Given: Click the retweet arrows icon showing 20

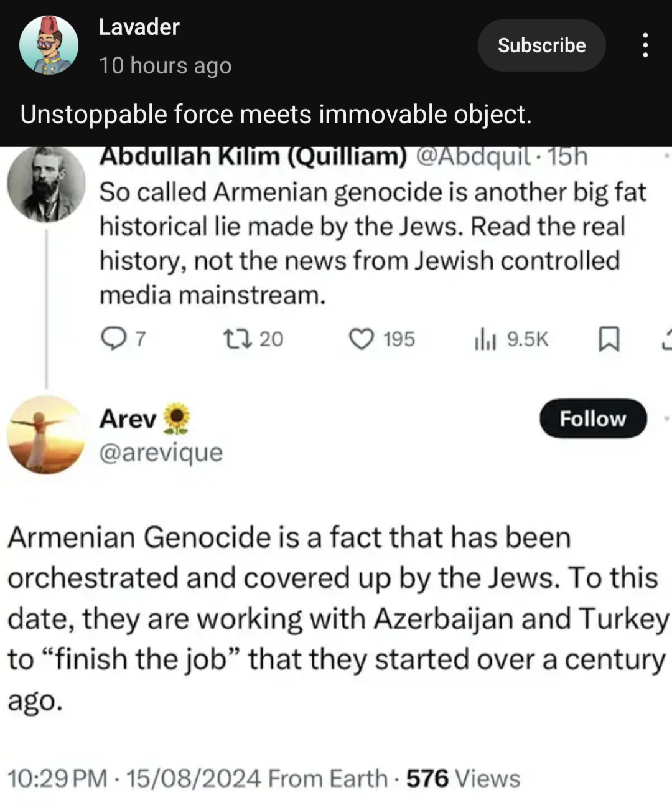Looking at the screenshot, I should (237, 339).
